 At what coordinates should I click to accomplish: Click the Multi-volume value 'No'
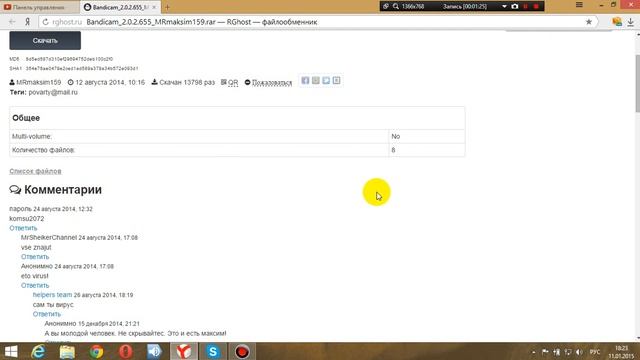pos(396,136)
